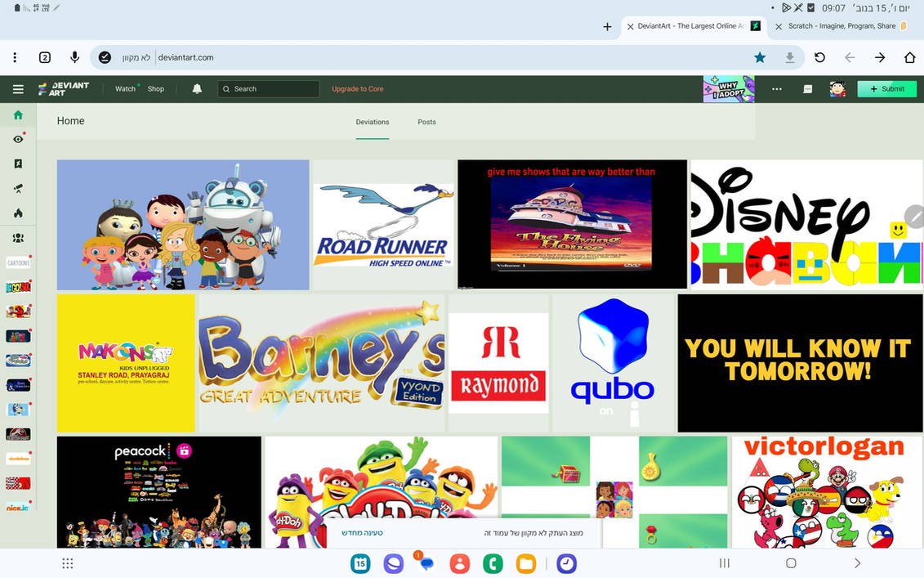Close the DeviantArt browser tab

630,26
